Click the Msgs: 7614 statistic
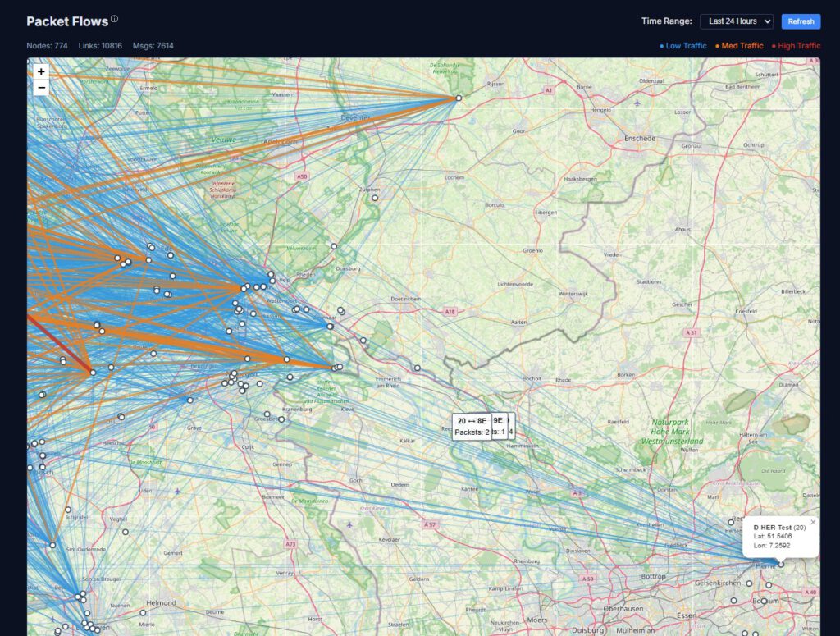This screenshot has height=636, width=840. pyautogui.click(x=153, y=46)
